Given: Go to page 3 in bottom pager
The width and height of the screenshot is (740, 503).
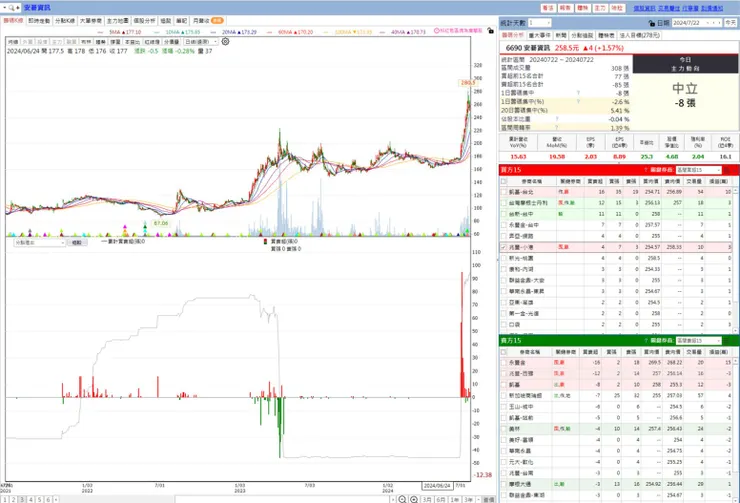Looking at the screenshot, I should tap(22, 499).
